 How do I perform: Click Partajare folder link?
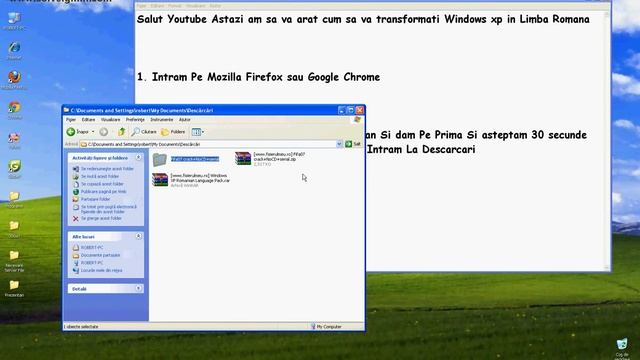click(96, 199)
